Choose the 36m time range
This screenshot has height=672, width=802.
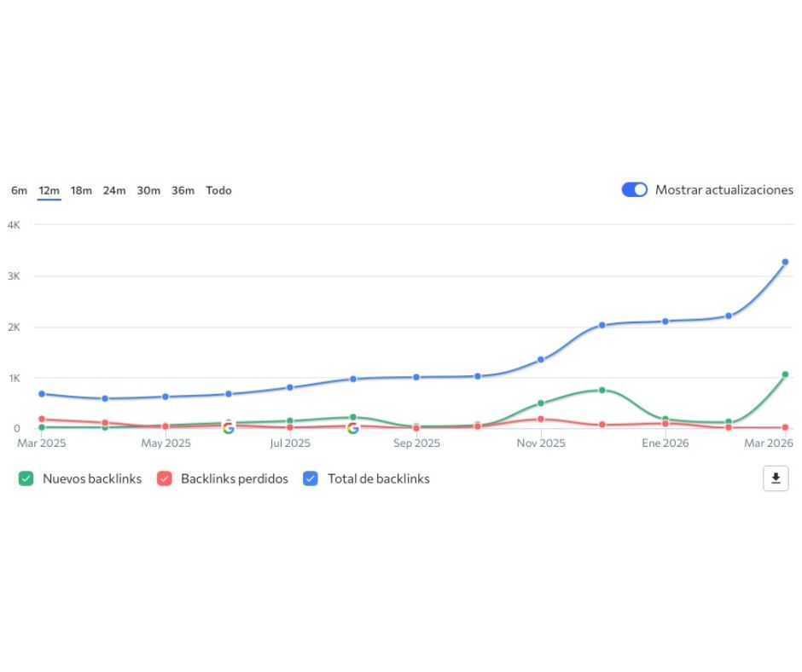point(183,190)
